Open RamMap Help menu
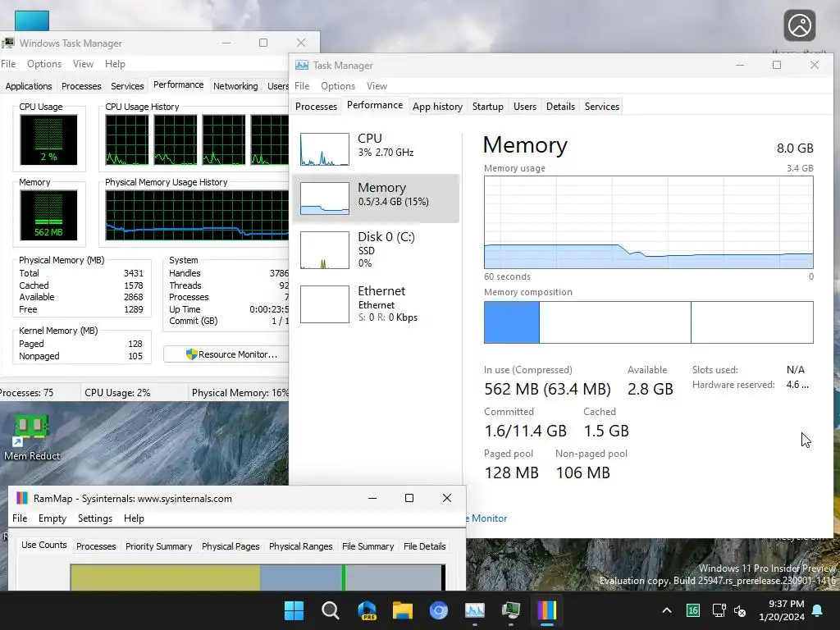840x630 pixels. [134, 518]
